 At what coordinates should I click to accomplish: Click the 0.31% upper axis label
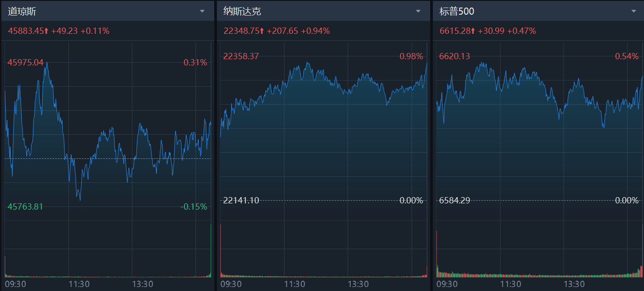[195, 63]
